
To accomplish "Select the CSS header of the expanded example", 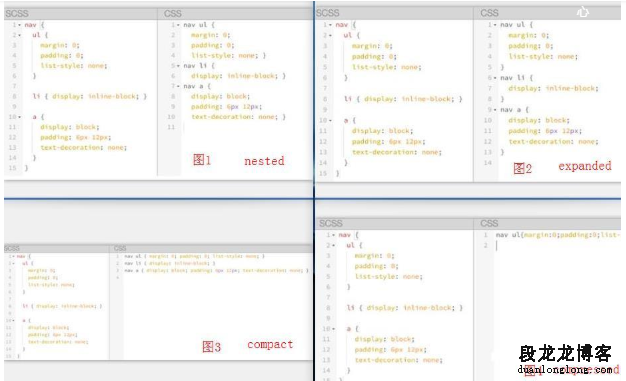I will coord(489,13).
